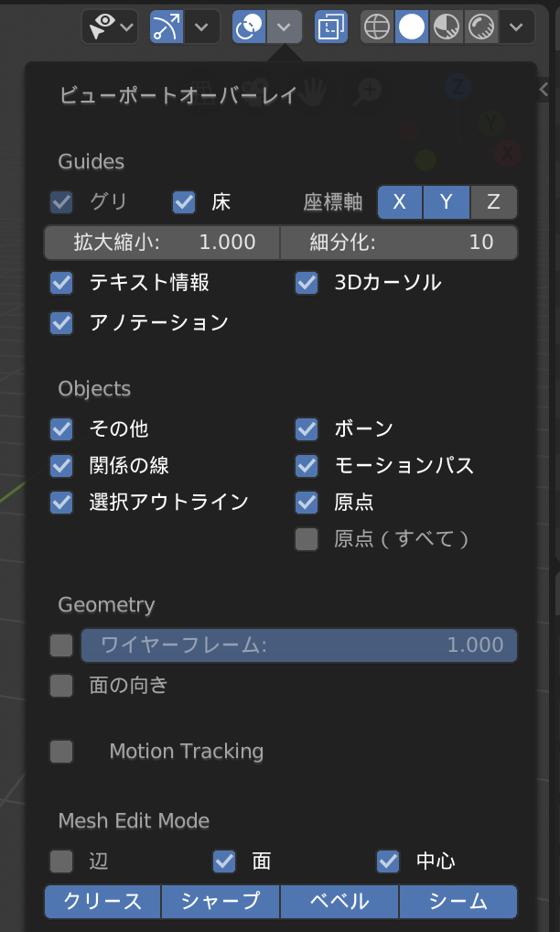
Task: Switch to solid viewport shading
Action: click(412, 27)
